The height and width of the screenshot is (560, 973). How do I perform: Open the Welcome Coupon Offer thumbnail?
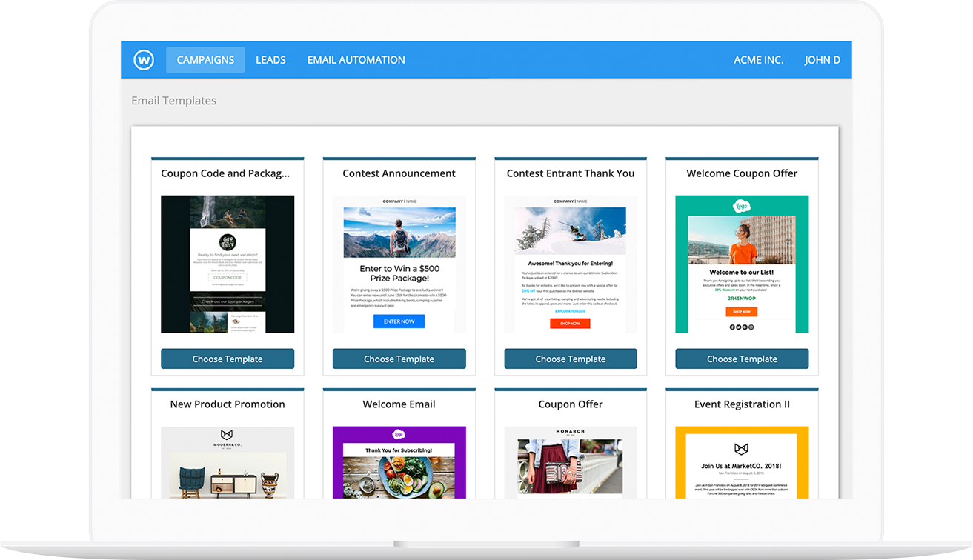click(x=742, y=264)
